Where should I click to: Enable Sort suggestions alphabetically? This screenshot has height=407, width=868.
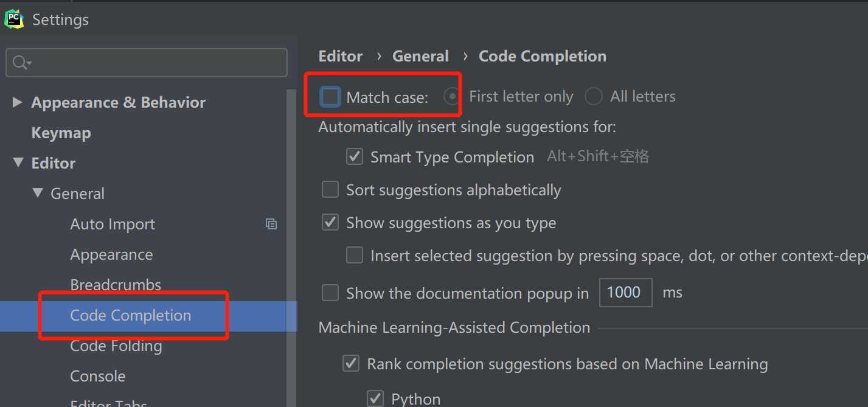point(330,190)
